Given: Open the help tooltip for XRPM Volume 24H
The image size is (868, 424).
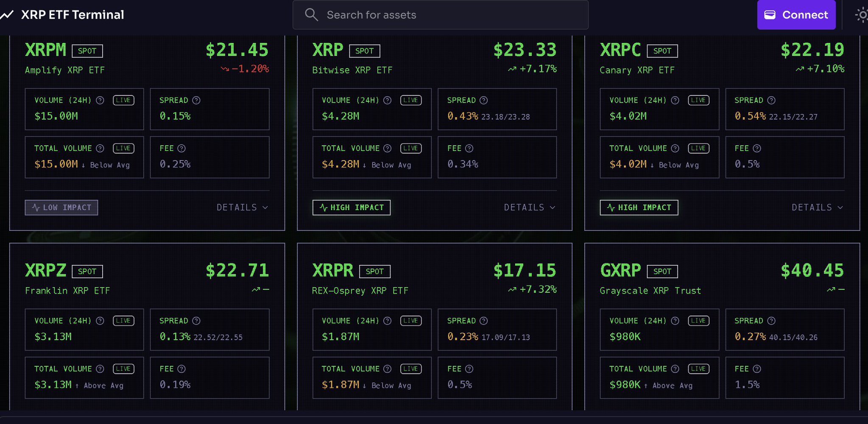Looking at the screenshot, I should [x=100, y=100].
